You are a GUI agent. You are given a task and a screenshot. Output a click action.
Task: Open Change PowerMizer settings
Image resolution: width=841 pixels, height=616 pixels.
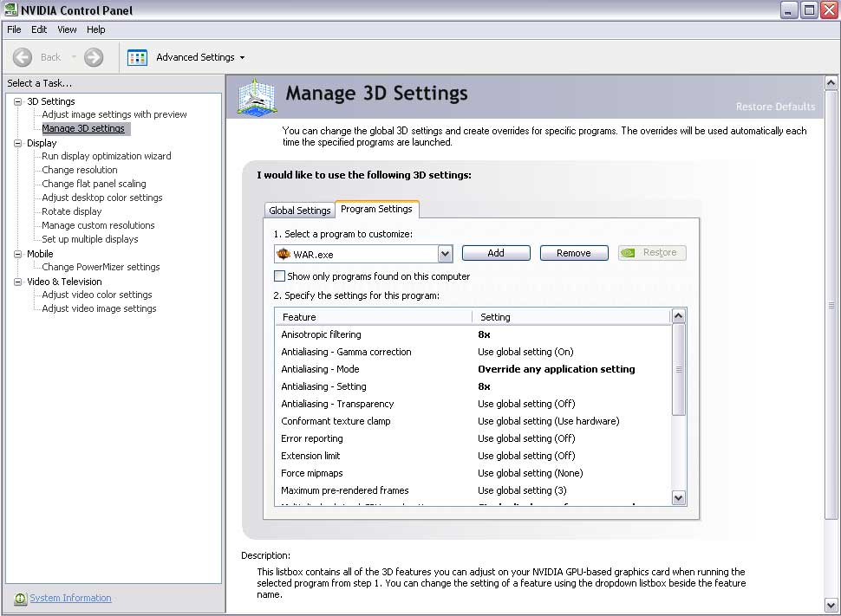[101, 267]
